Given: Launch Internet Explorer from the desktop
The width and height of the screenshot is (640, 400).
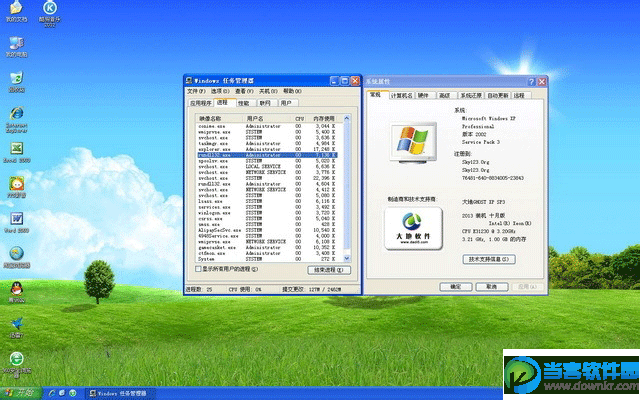Looking at the screenshot, I should 16,113.
